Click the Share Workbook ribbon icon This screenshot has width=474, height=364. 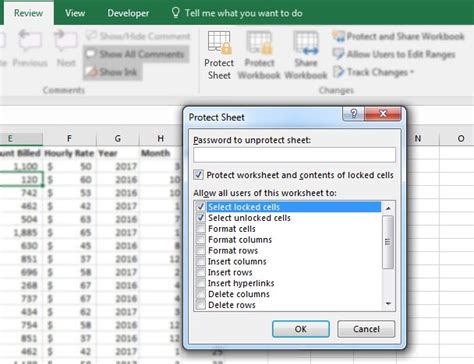pos(306,55)
